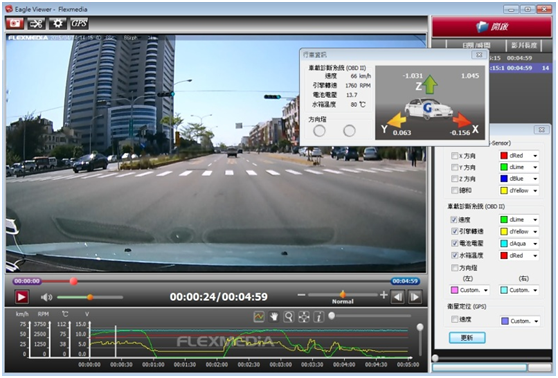Adjust the volume slider orange knob

(90, 297)
